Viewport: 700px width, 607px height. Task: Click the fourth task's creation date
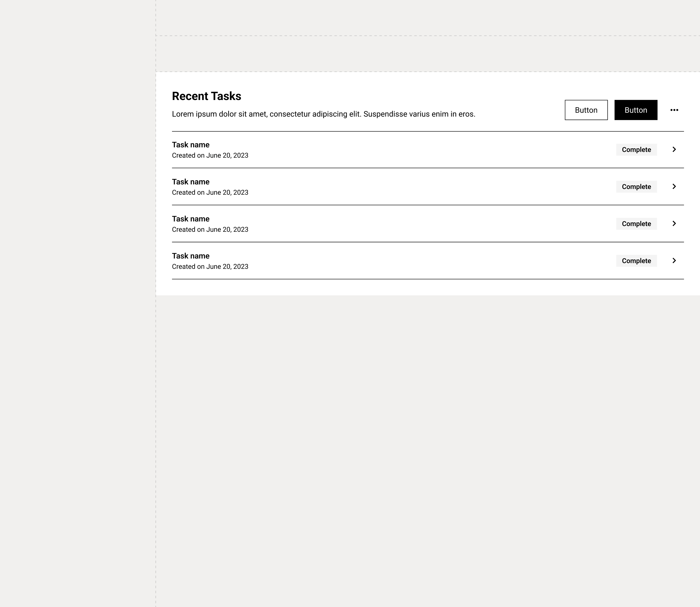pyautogui.click(x=210, y=266)
